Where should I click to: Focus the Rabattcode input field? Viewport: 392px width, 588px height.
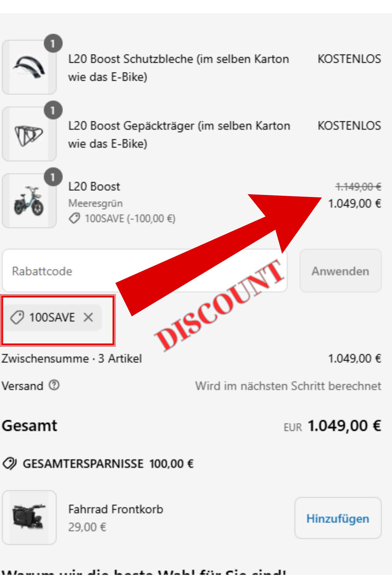145,270
